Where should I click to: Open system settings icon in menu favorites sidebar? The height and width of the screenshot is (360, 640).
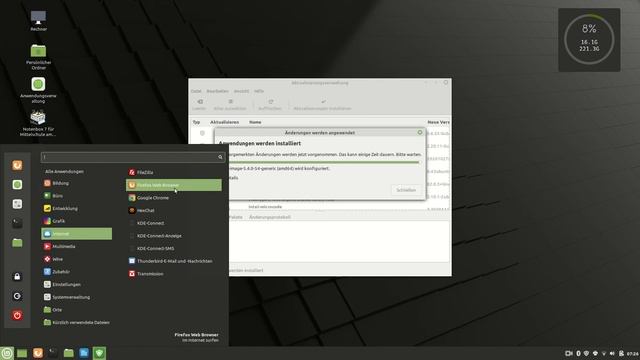(17, 204)
